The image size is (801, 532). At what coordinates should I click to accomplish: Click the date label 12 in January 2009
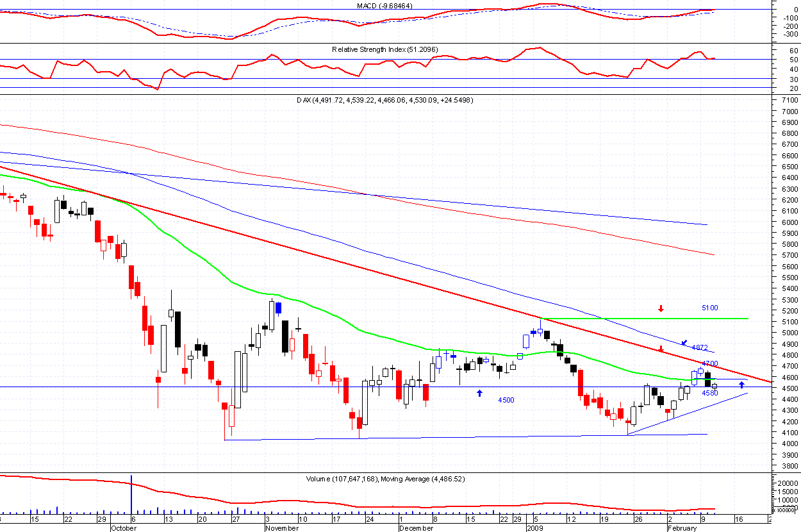570,519
